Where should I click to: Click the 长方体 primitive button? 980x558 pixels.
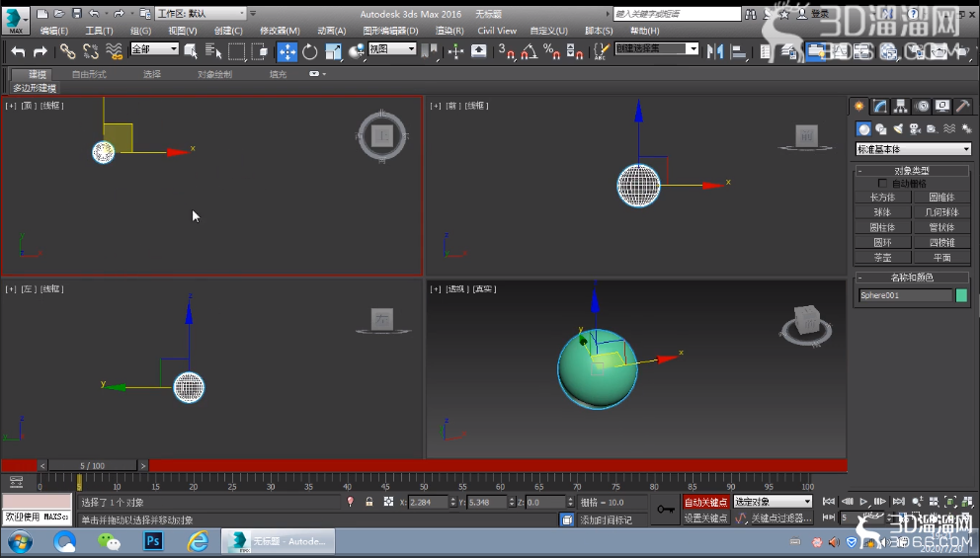[x=882, y=198]
